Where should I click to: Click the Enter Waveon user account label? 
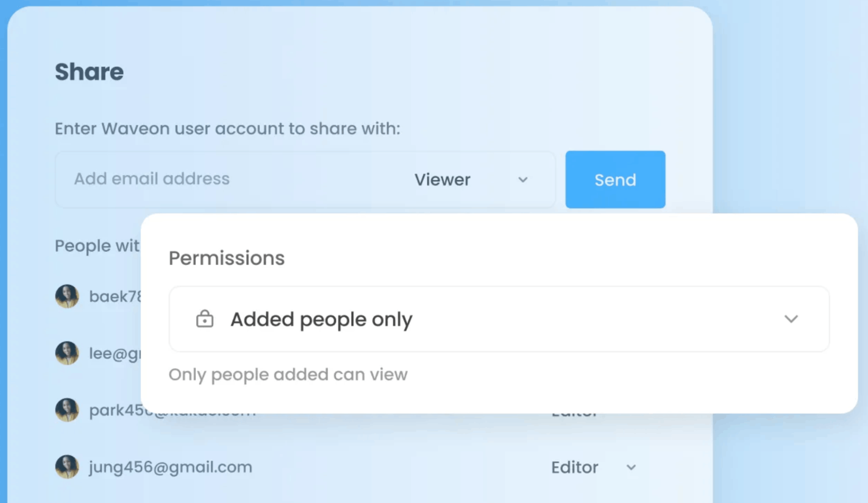[227, 128]
